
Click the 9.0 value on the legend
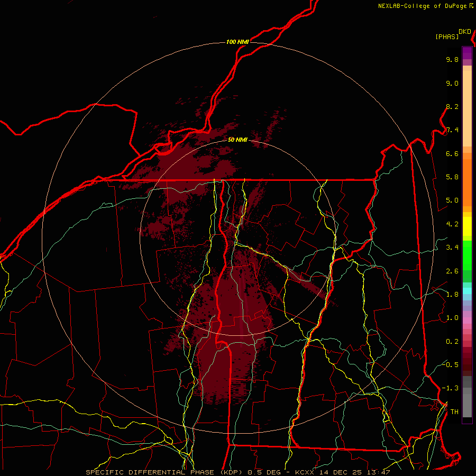tap(452, 83)
